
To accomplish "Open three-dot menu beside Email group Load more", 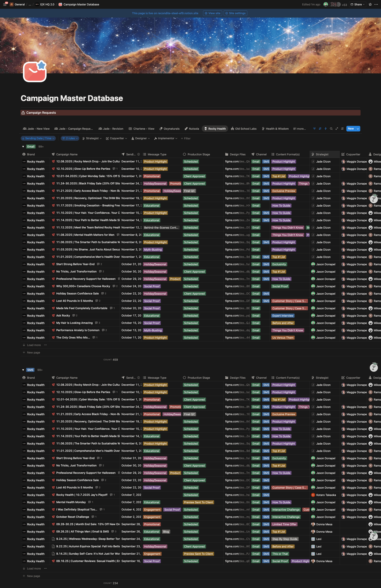I will click(45, 345).
